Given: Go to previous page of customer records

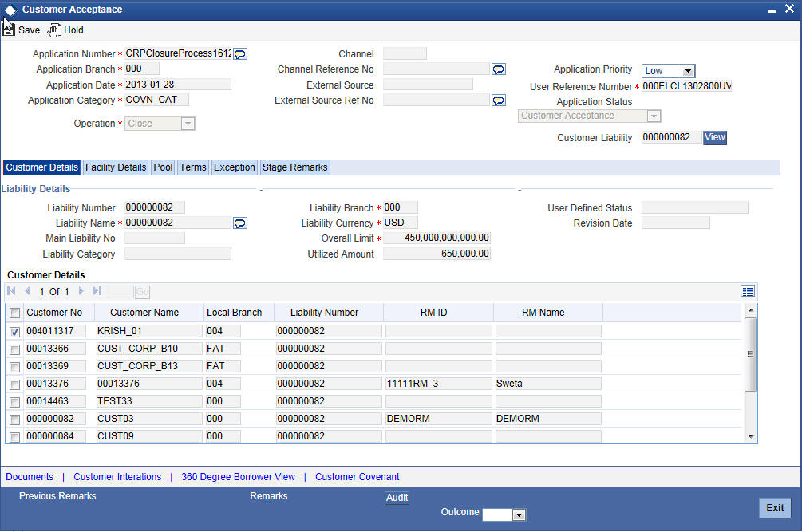Looking at the screenshot, I should 27,291.
